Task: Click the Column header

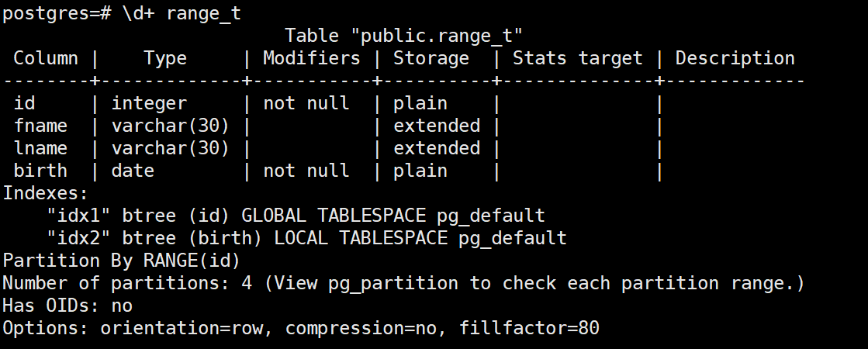Action: (46, 58)
